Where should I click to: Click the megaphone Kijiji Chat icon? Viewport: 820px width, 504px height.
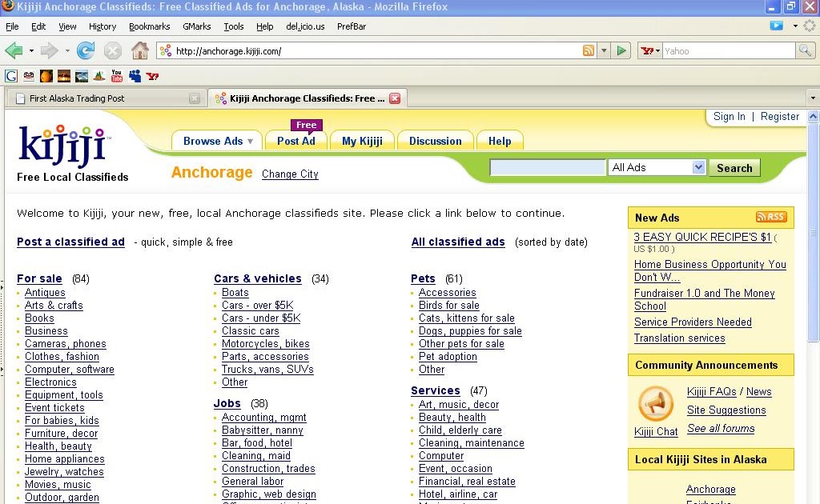tap(656, 403)
